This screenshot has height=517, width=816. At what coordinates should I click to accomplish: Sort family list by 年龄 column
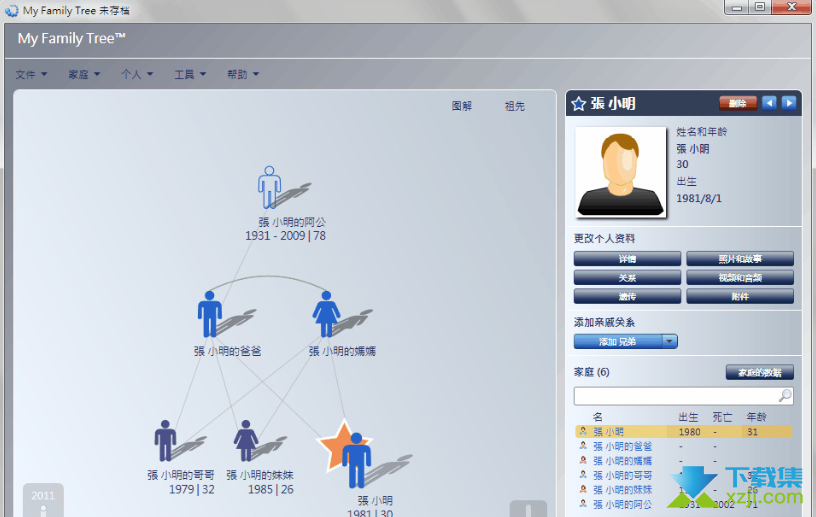(x=756, y=417)
